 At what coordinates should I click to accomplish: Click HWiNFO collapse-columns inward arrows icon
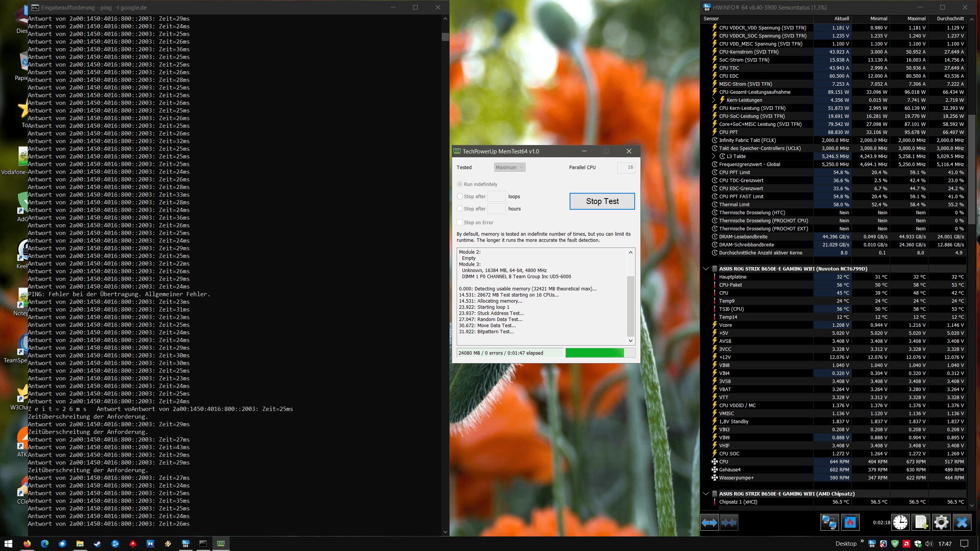[729, 523]
